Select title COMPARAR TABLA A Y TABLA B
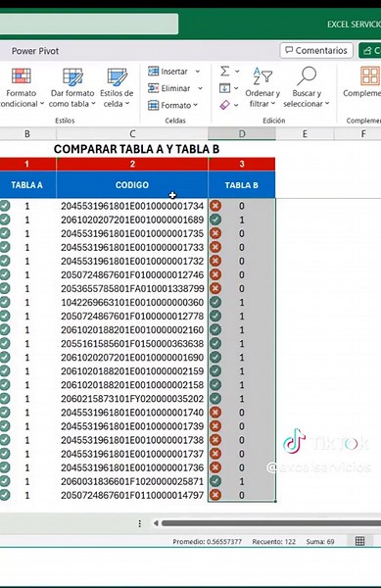The image size is (381, 588). pos(137,149)
